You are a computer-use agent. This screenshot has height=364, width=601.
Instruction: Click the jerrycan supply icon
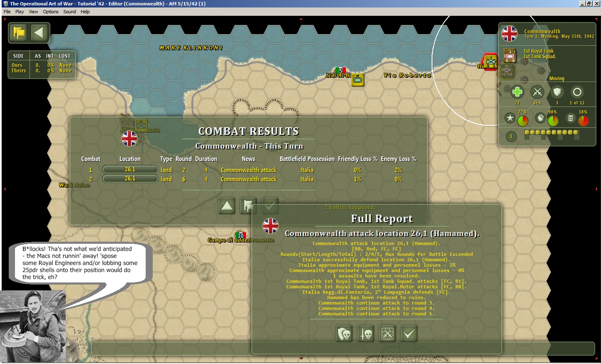point(571,118)
